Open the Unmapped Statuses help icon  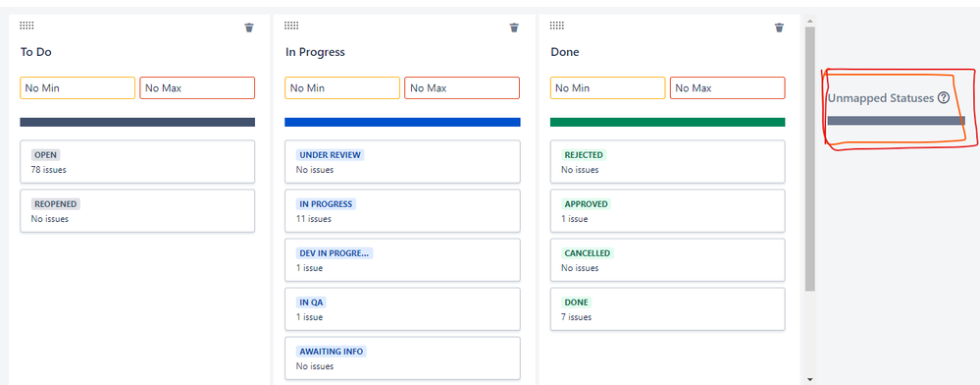(944, 97)
